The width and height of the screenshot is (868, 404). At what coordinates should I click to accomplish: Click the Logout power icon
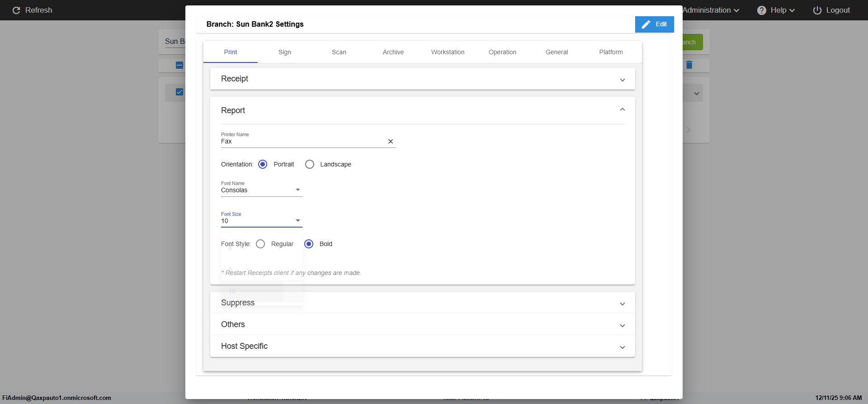817,10
